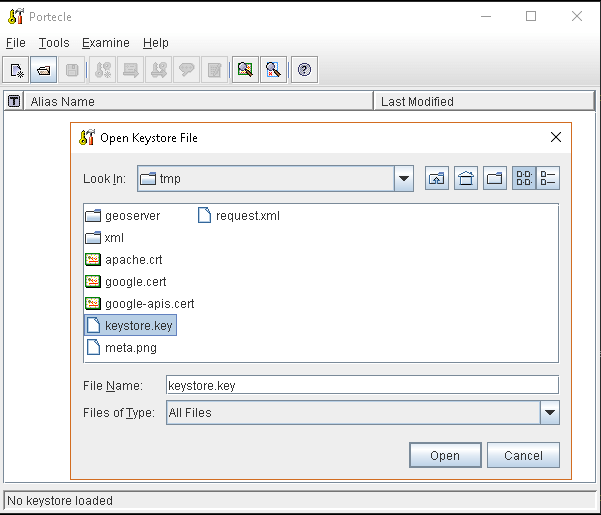Click the File Name text field

[x=362, y=385]
